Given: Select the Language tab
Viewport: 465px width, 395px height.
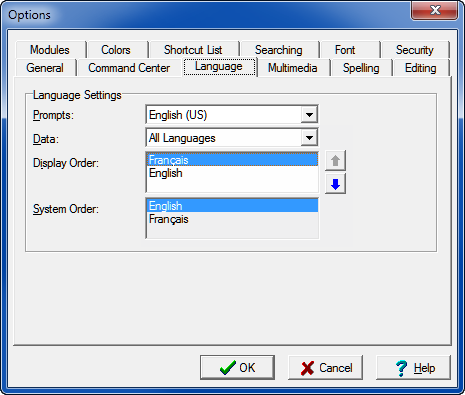Looking at the screenshot, I should pos(219,66).
